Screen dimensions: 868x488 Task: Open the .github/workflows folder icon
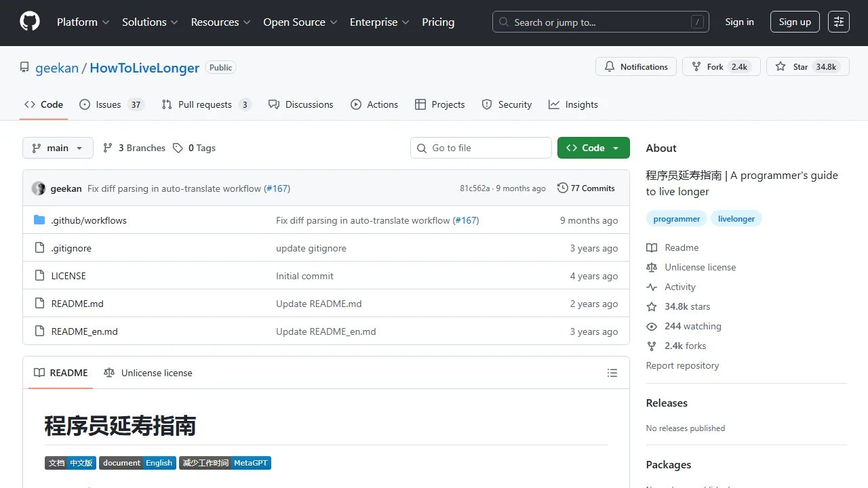point(39,220)
